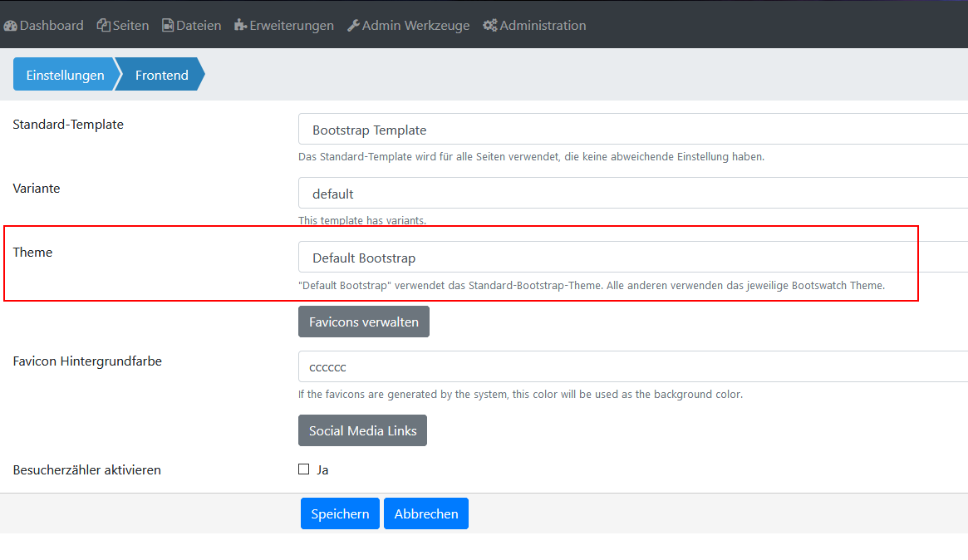The height and width of the screenshot is (560, 968).
Task: Click the favicon background color help text
Action: coord(520,394)
